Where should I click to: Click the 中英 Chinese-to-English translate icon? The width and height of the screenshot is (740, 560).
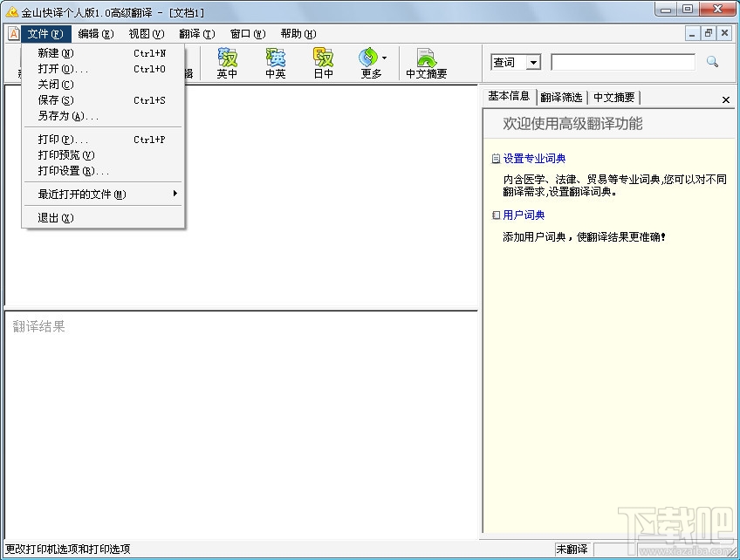(x=275, y=63)
